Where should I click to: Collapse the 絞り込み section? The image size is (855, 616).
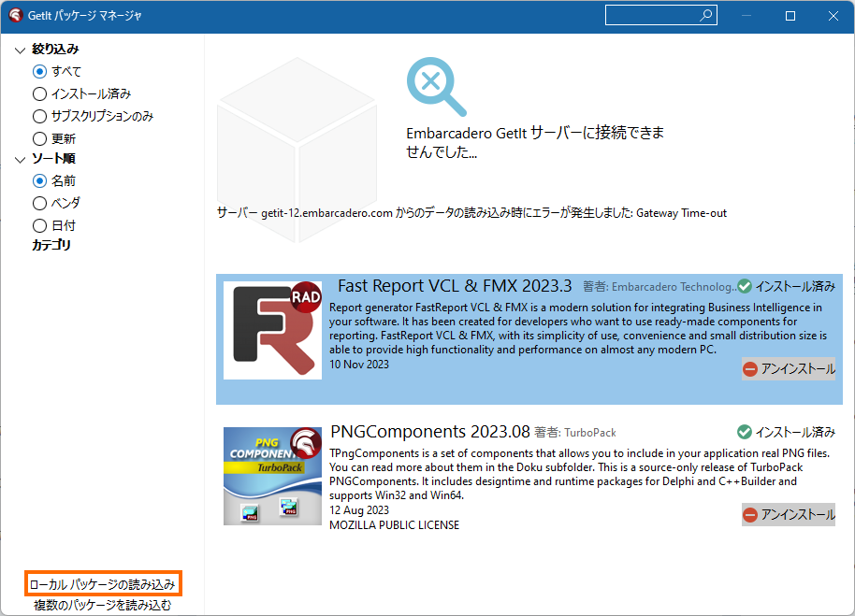21,49
